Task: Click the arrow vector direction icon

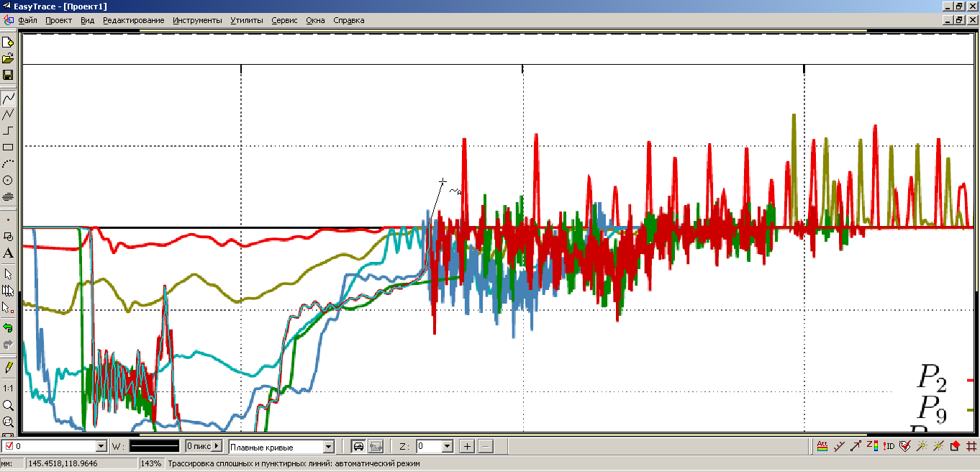Action: pos(856,446)
